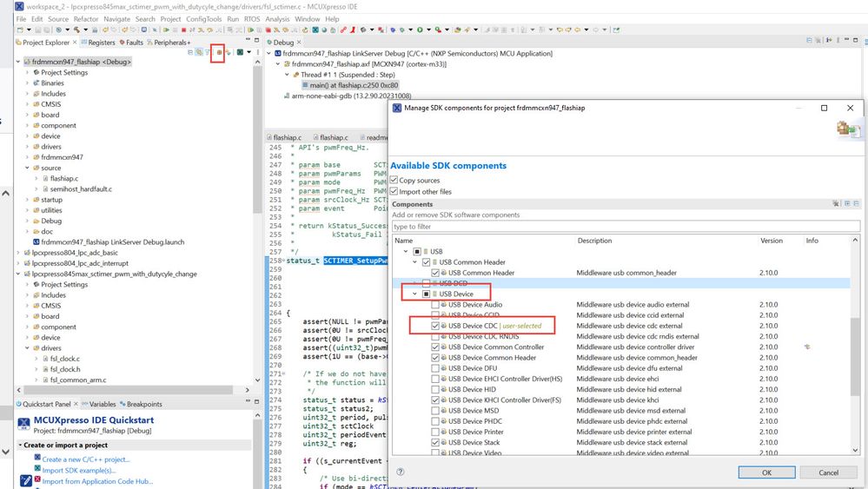
Task: Click the Build hammer toolbar icon
Action: click(76, 30)
